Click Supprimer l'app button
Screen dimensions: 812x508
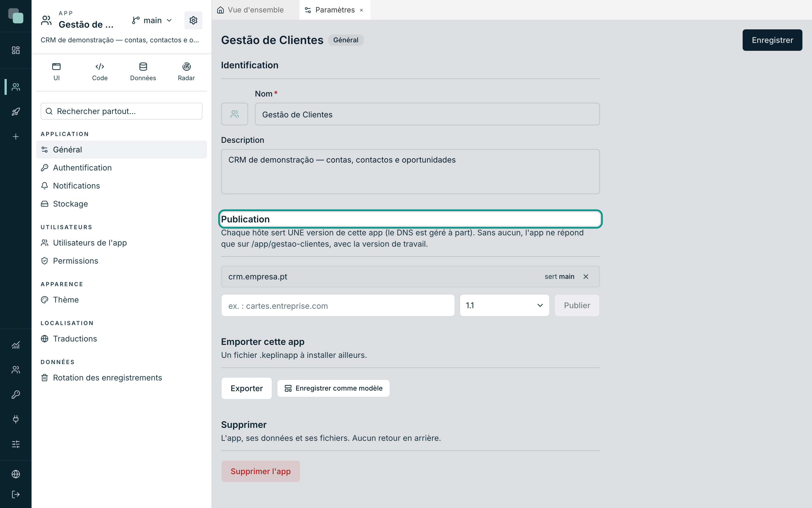pyautogui.click(x=261, y=471)
